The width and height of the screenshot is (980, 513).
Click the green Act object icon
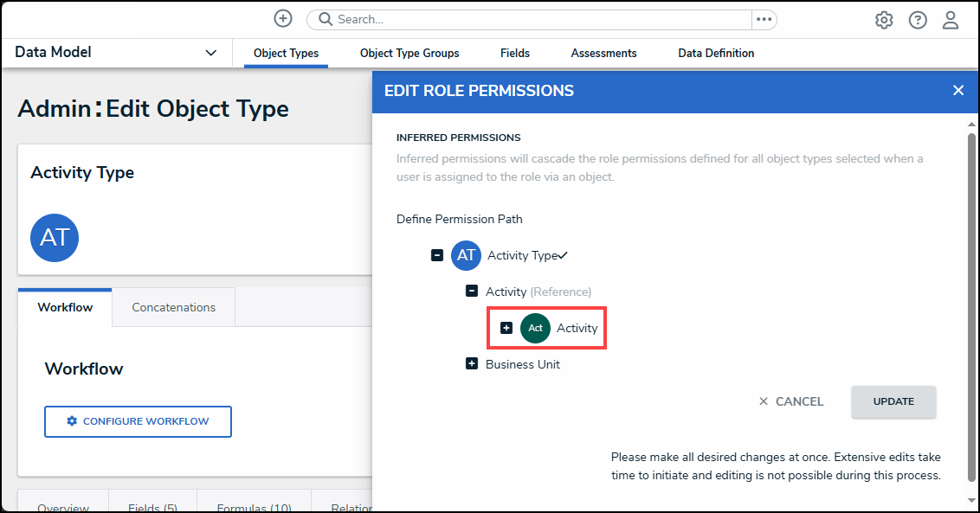[535, 329]
